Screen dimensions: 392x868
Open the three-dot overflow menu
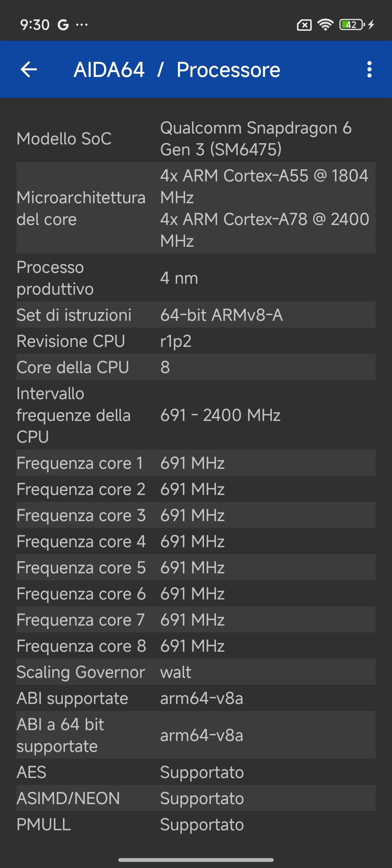(x=369, y=69)
